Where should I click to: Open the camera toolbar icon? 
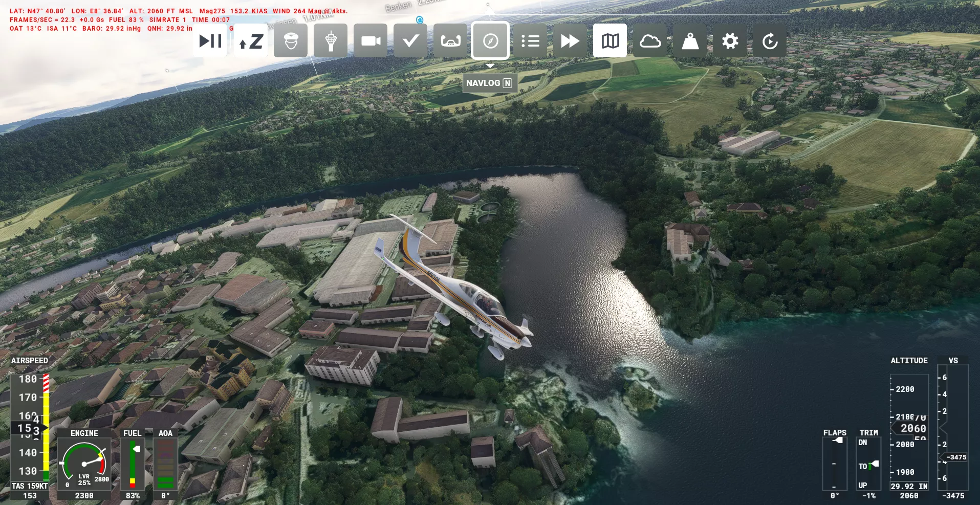(x=371, y=40)
